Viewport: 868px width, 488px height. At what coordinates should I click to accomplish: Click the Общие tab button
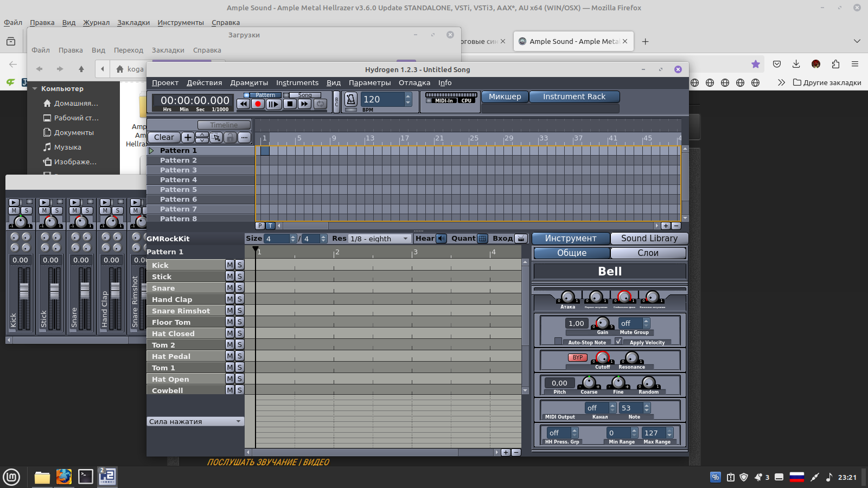(x=572, y=253)
